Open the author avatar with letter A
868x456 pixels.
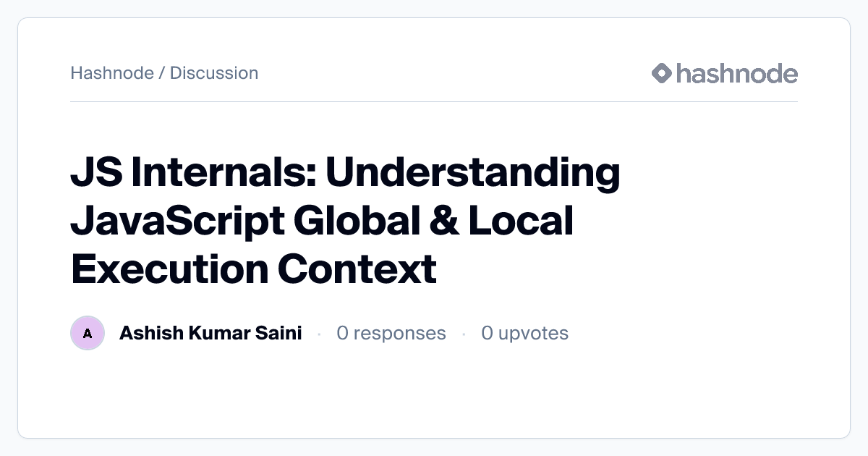tap(88, 333)
